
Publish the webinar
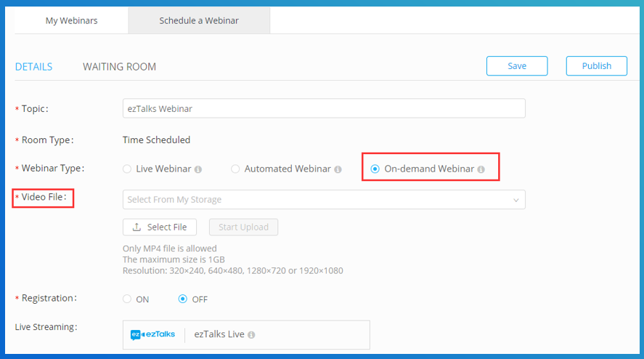coord(596,66)
